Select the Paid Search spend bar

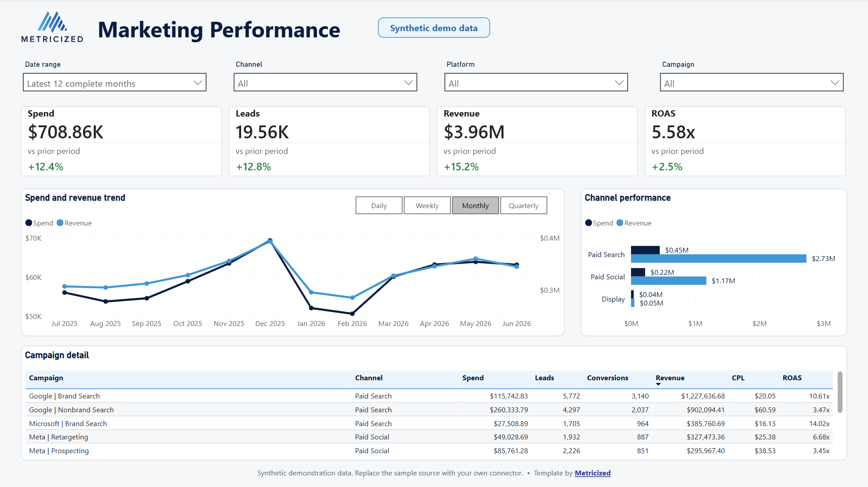(x=645, y=250)
